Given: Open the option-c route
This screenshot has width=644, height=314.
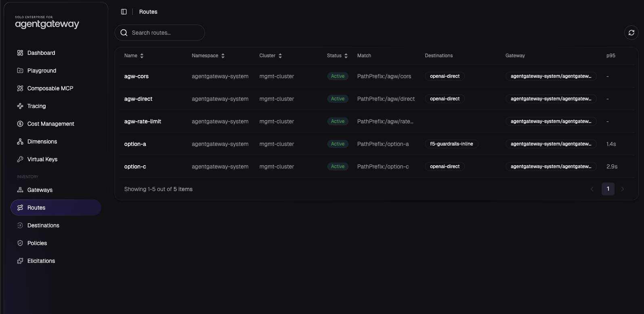Looking at the screenshot, I should coord(135,166).
